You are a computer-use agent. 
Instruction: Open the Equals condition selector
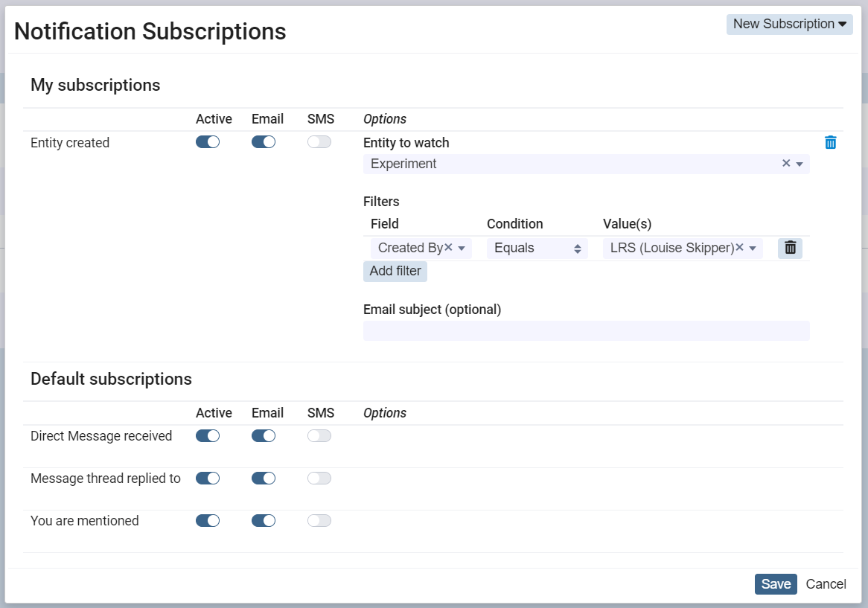[x=537, y=249]
